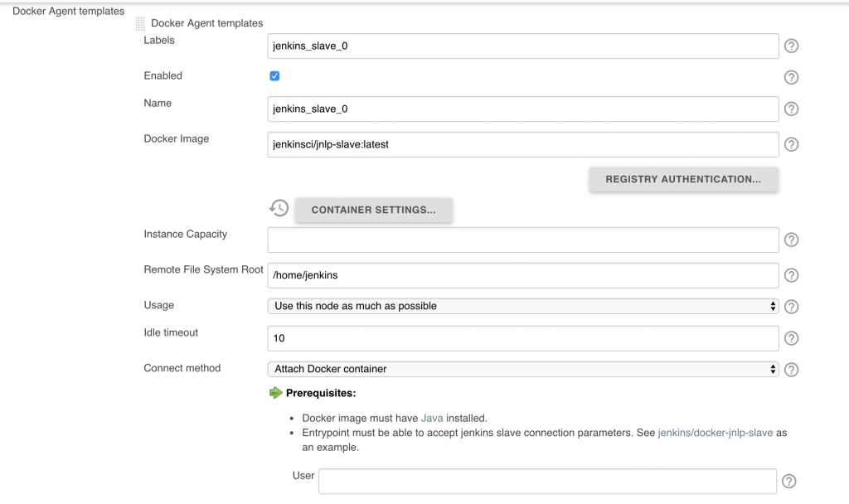Image resolution: width=849 pixels, height=504 pixels.
Task: Click the Idle timeout field
Action: click(x=523, y=338)
